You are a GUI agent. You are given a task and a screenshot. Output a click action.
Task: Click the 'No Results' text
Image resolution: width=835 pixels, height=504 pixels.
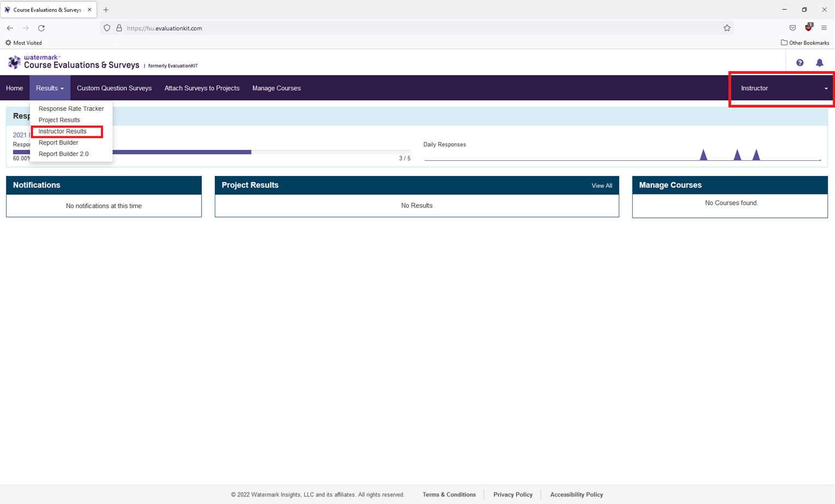tap(417, 206)
